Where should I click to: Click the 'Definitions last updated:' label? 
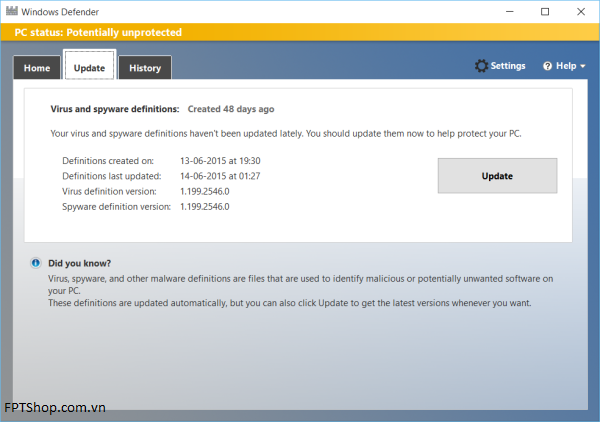[112, 176]
